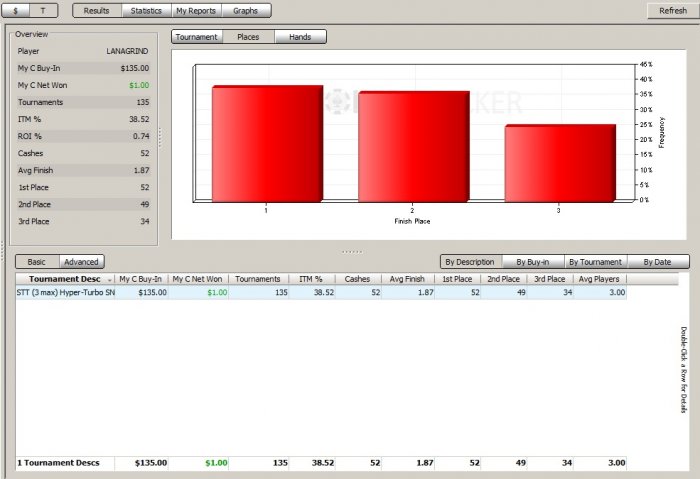The height and width of the screenshot is (479, 700).
Task: Click the second place red bar
Action: pyautogui.click(x=413, y=147)
